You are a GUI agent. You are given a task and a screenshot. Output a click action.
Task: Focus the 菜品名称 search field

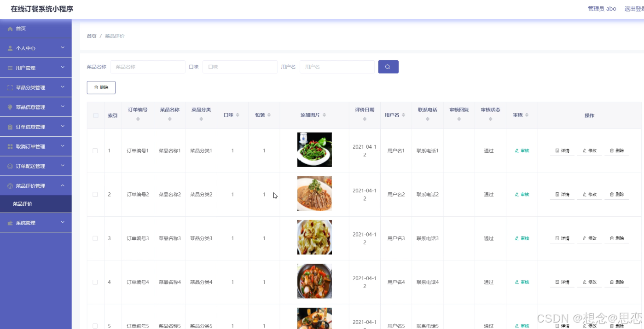click(148, 67)
